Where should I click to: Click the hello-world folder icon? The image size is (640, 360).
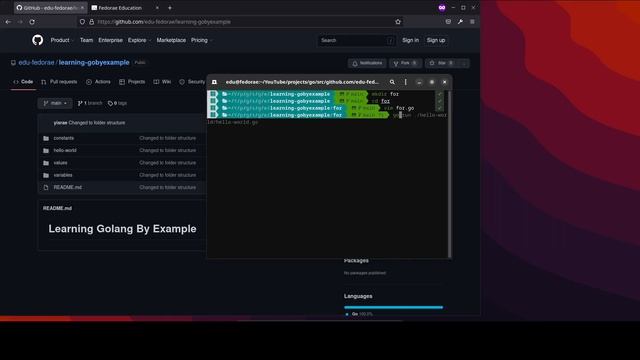point(46,151)
